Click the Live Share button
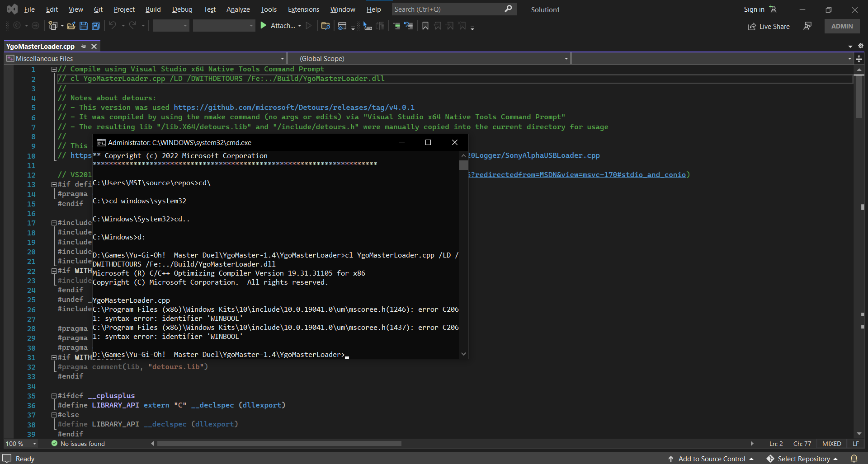868x464 pixels. coord(769,26)
